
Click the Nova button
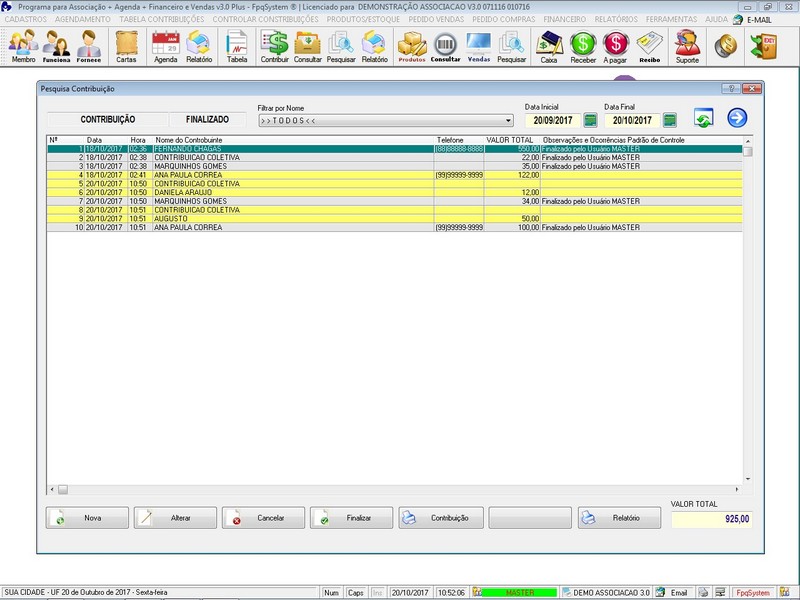87,518
